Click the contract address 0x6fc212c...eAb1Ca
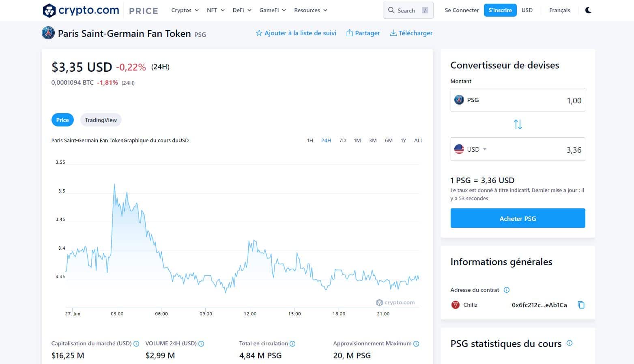 [x=539, y=305]
